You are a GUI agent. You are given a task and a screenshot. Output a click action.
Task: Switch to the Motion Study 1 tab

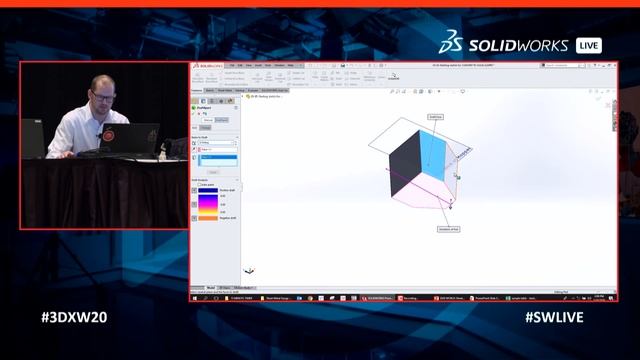(x=243, y=288)
